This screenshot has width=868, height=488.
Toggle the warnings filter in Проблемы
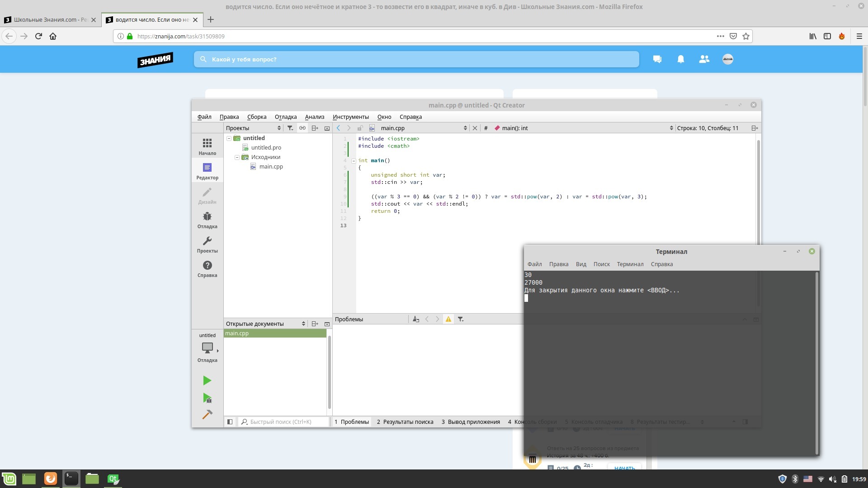448,319
